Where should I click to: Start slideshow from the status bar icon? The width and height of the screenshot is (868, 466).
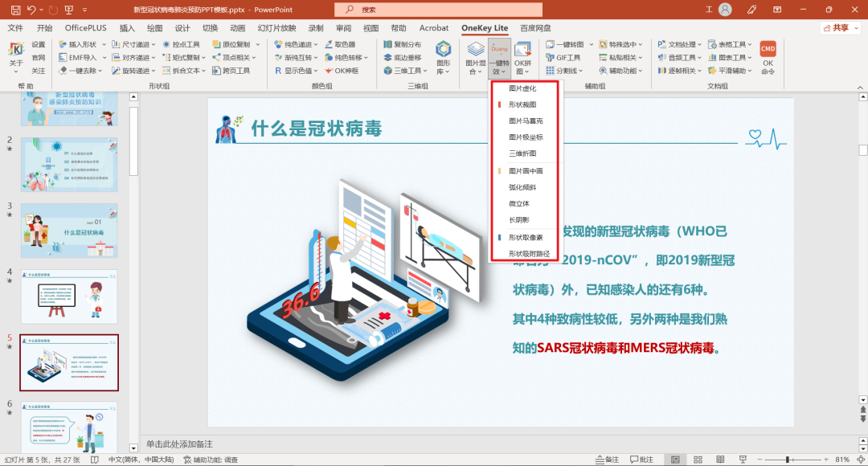pyautogui.click(x=743, y=460)
